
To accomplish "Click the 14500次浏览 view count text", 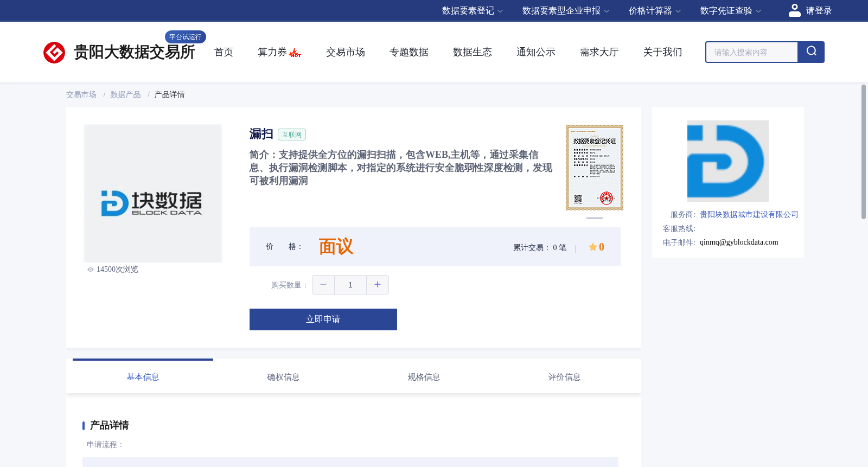I will click(x=117, y=270).
